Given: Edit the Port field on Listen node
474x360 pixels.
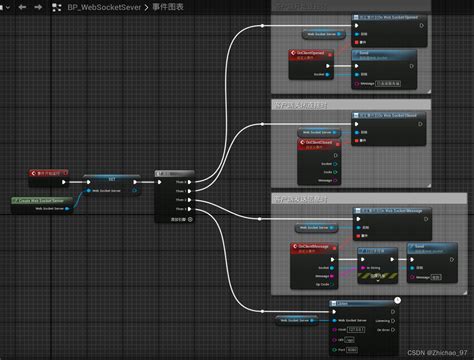Looking at the screenshot, I should coord(352,350).
